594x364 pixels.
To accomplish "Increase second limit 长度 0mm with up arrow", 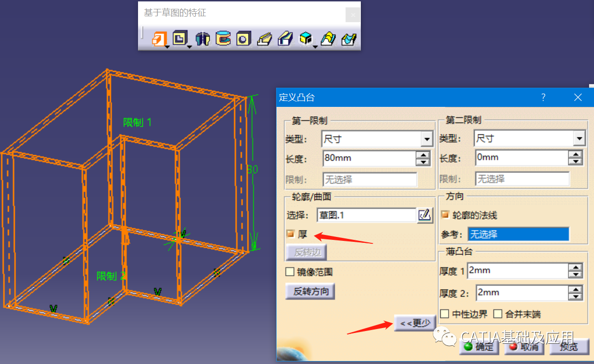I will pos(575,154).
